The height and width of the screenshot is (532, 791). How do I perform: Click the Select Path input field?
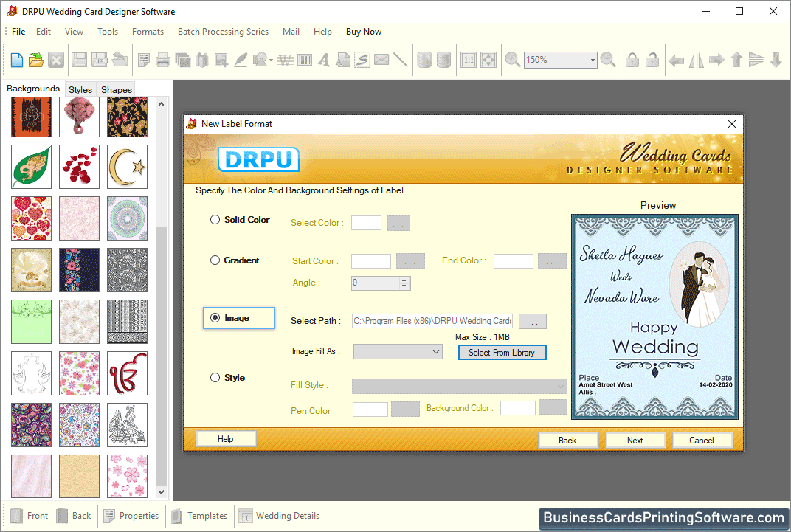(x=432, y=321)
